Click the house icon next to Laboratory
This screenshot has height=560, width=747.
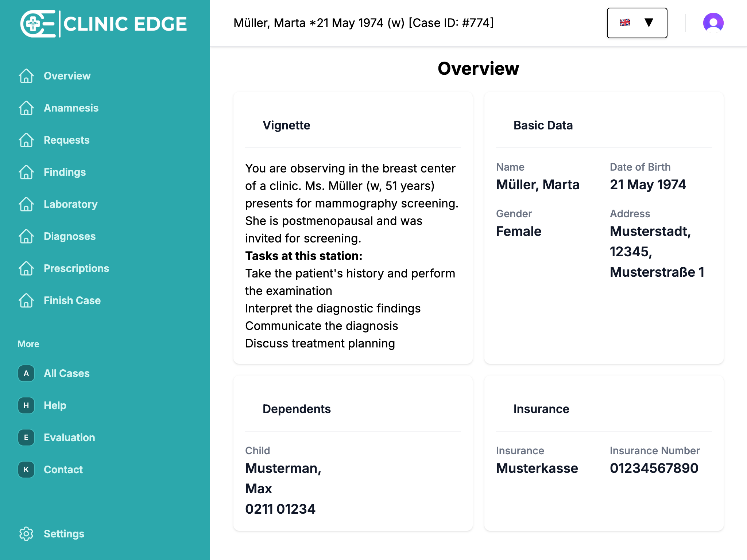(x=26, y=204)
